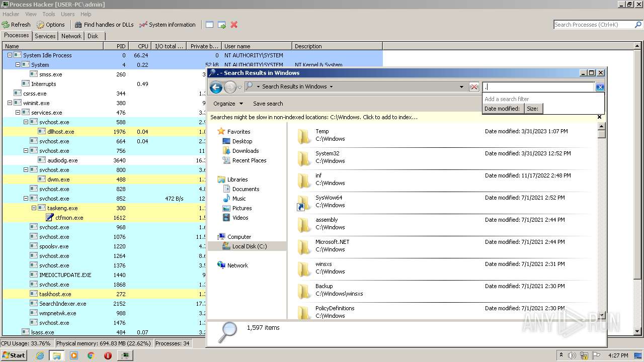
Task: Click the Explorer search input field
Action: 538,87
